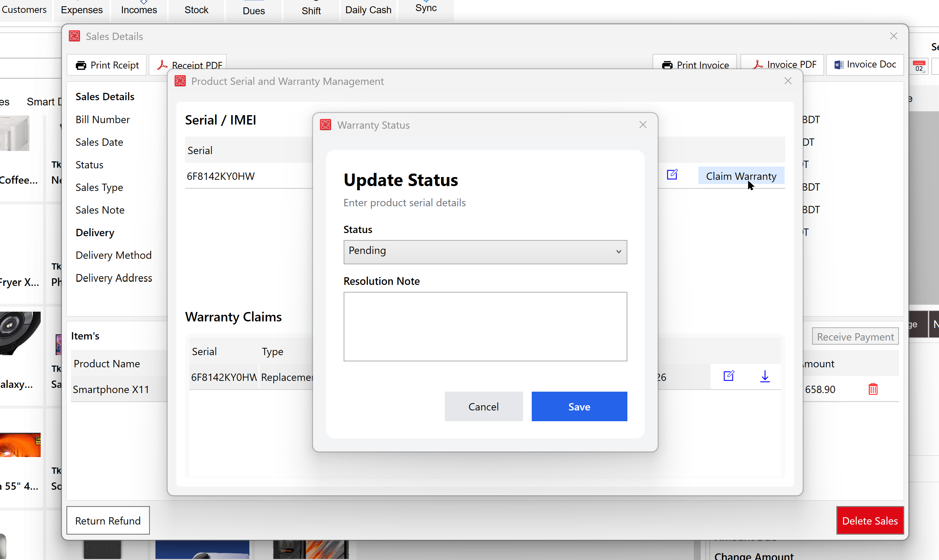Image resolution: width=939 pixels, height=560 pixels.
Task: Switch to the Stock tab
Action: (x=196, y=10)
